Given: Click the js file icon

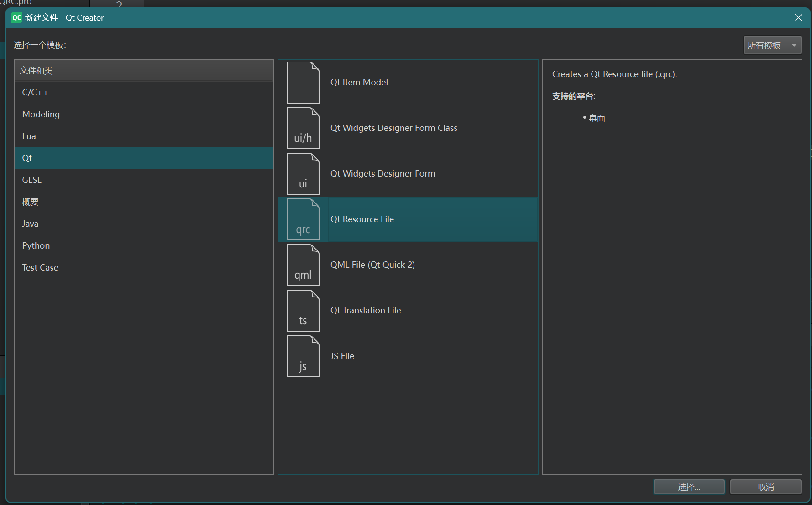Looking at the screenshot, I should pos(303,356).
